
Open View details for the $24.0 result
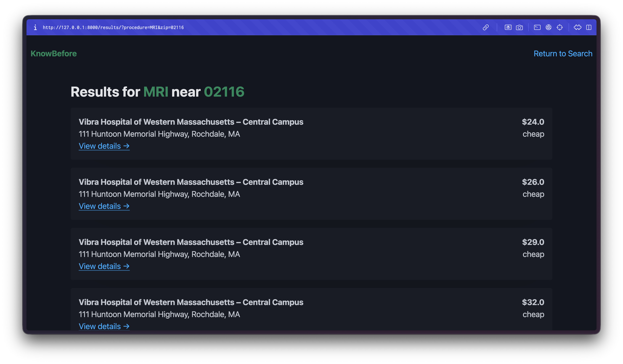pyautogui.click(x=104, y=146)
